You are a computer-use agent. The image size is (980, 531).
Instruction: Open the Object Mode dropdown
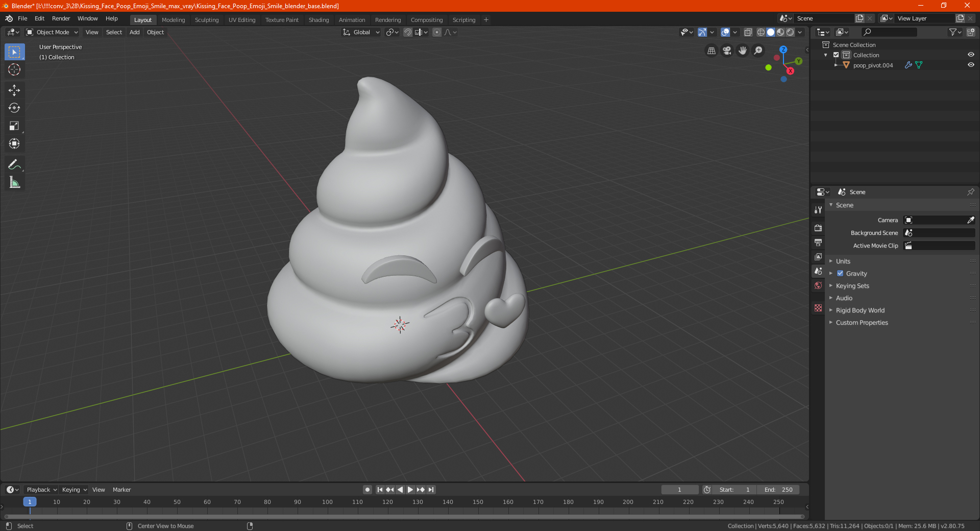52,32
